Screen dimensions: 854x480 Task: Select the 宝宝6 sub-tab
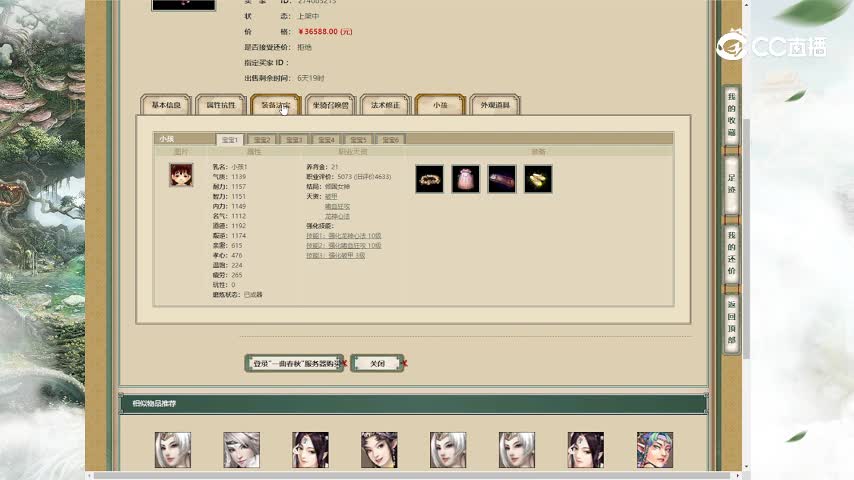pyautogui.click(x=391, y=140)
